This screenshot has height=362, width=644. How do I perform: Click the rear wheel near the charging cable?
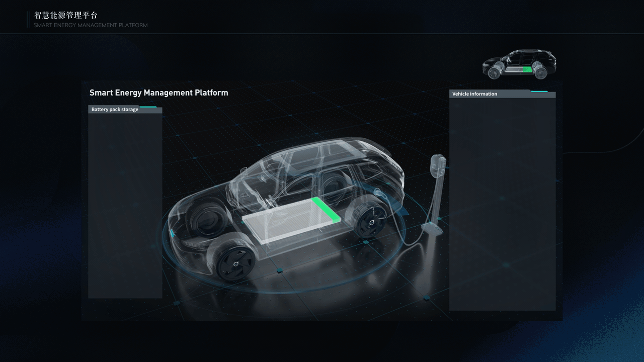coord(370,220)
